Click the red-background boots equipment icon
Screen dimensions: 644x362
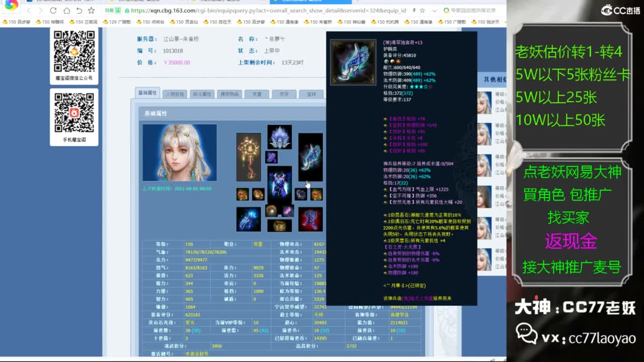[x=310, y=219]
